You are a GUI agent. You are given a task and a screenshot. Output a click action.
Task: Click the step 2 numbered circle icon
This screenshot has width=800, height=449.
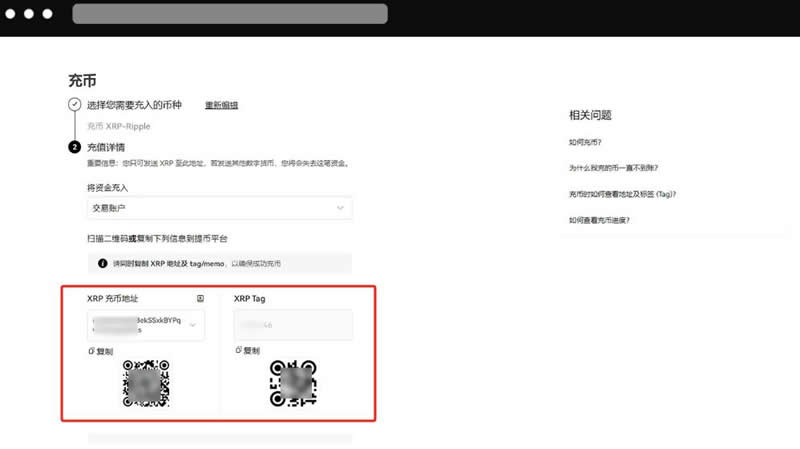74,147
